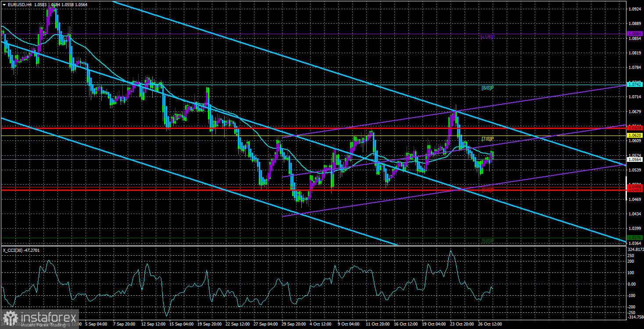Click the 1.0539 price scale value
644x329 pixels.
[x=635, y=170]
